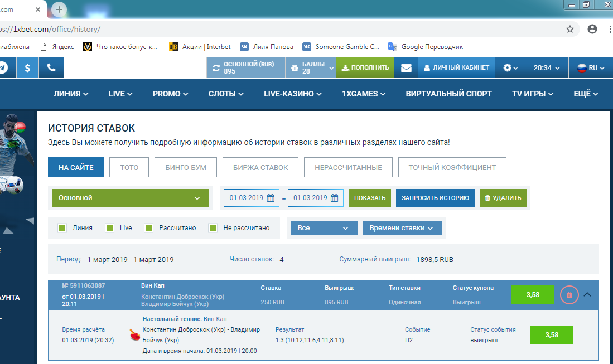
Task: Click the start date field 01-03-2019
Action: (x=252, y=198)
